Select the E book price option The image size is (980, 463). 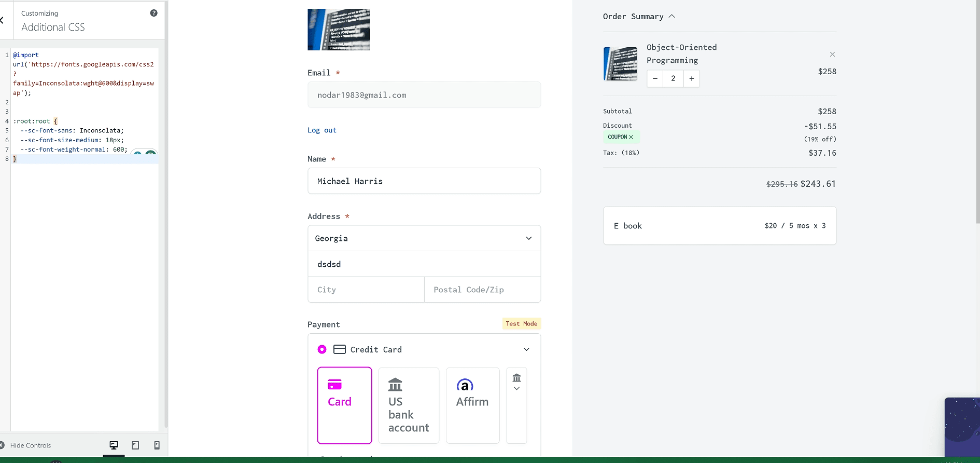719,226
